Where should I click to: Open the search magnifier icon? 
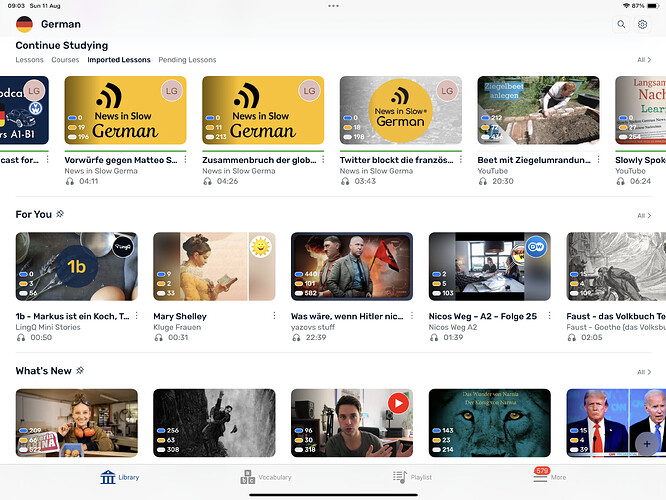[x=621, y=24]
